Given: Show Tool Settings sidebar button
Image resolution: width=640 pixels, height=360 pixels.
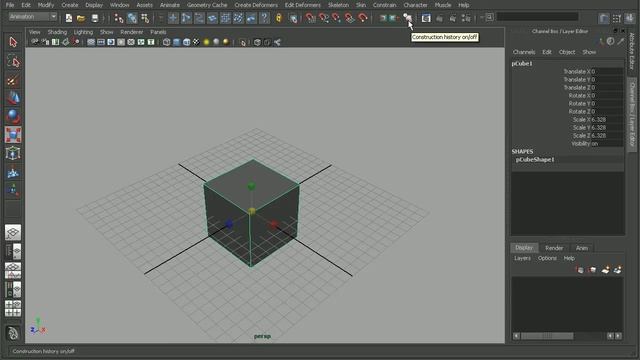Looking at the screenshot, I should (x=617, y=18).
